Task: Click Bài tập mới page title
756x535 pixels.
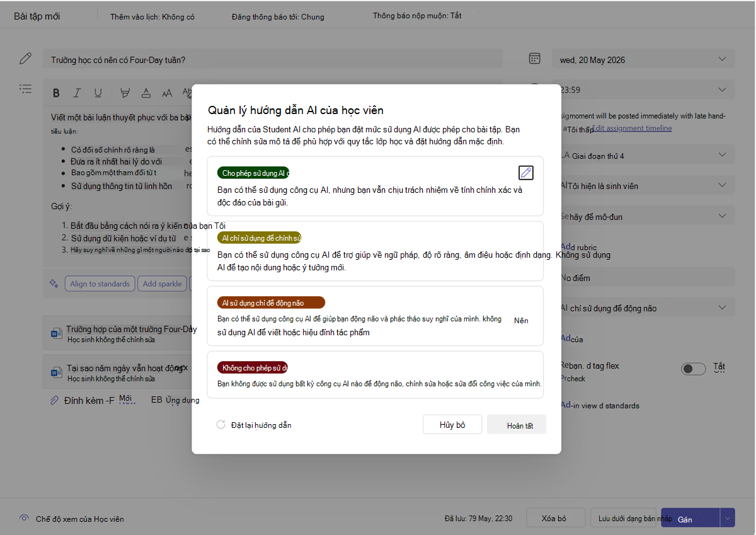Action: (x=37, y=16)
